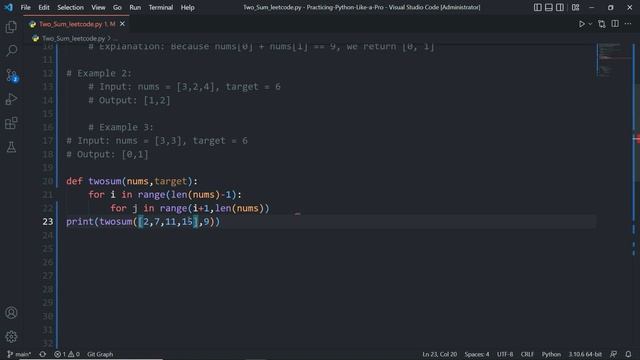Open the Run menu
This screenshot has height=360, width=640.
click(135, 7)
